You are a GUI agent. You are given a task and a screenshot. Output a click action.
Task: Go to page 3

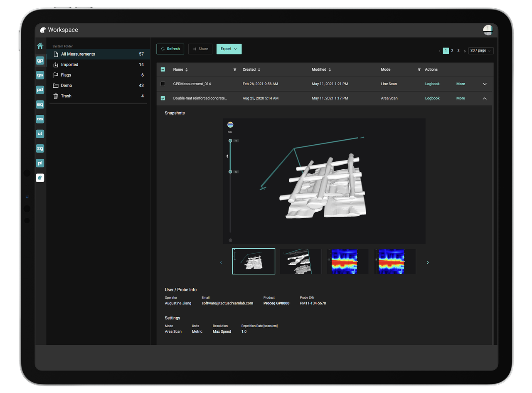click(458, 51)
